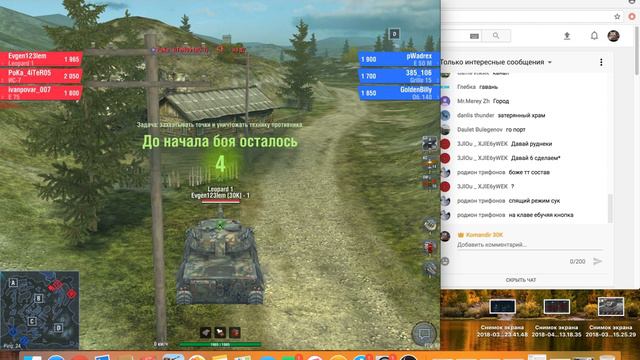The width and height of the screenshot is (640, 360).
Task: Activate the bottom round consumable icon
Action: (430, 269)
